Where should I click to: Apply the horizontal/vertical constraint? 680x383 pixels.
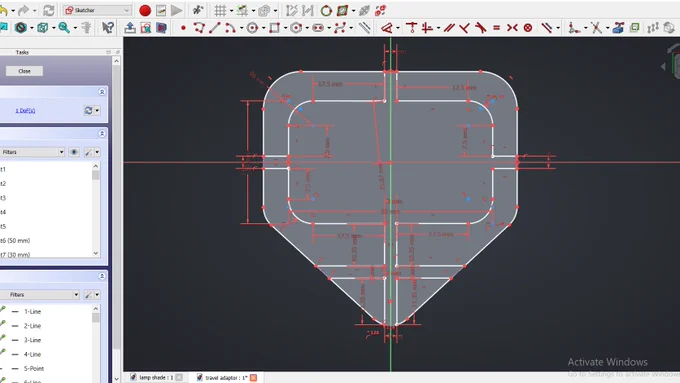click(427, 28)
